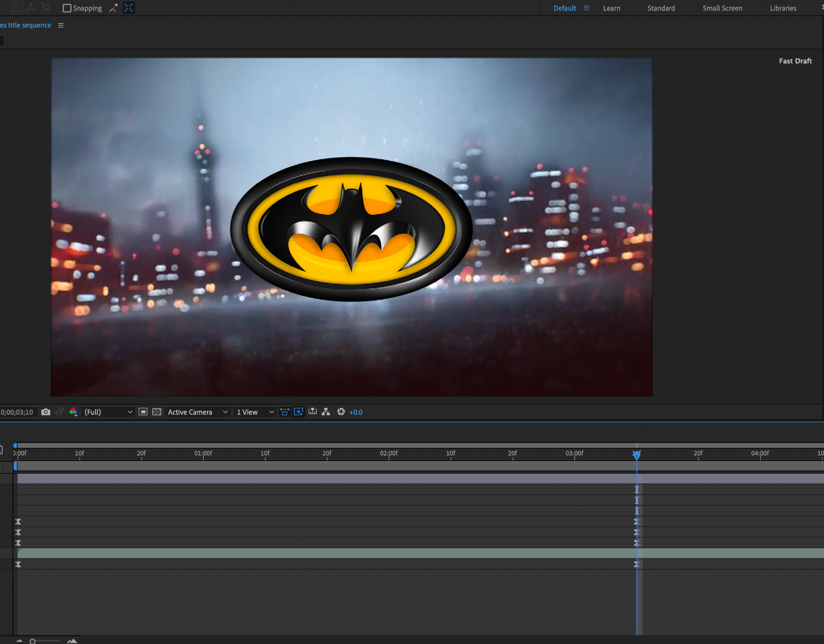Switch to the Small Screen workspace
The height and width of the screenshot is (644, 824).
pos(722,8)
